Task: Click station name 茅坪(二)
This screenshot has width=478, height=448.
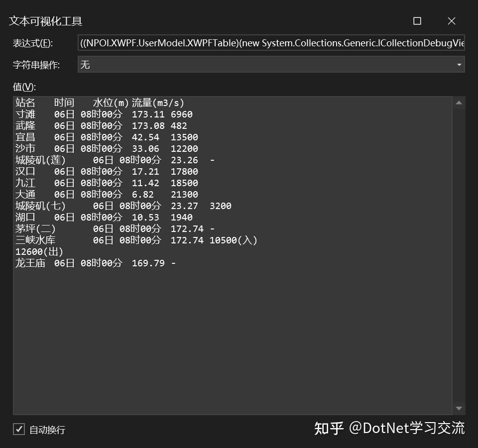Action: [x=35, y=228]
